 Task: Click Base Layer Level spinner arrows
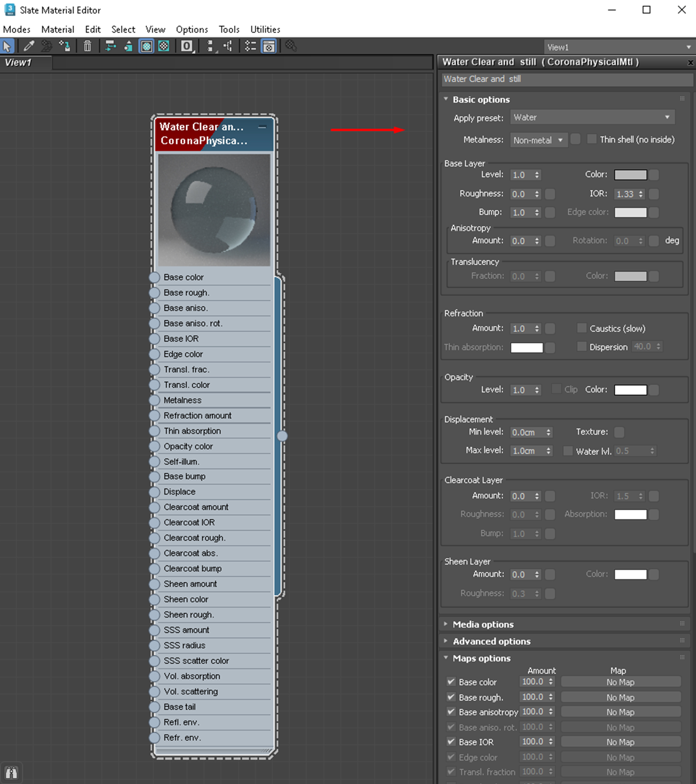(537, 175)
